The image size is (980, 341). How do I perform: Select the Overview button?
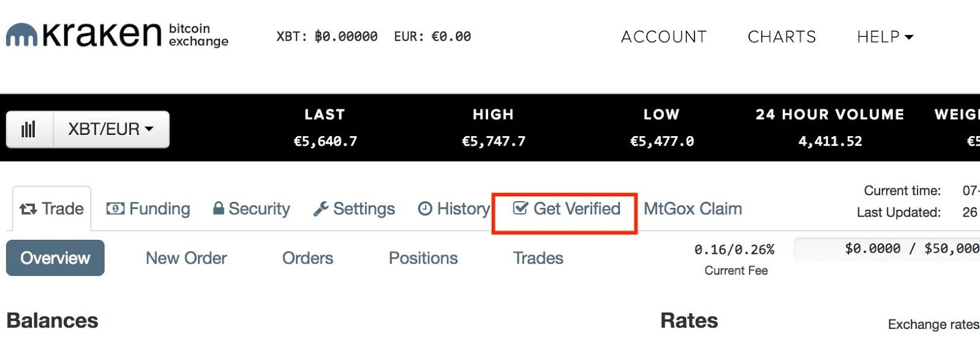(55, 258)
